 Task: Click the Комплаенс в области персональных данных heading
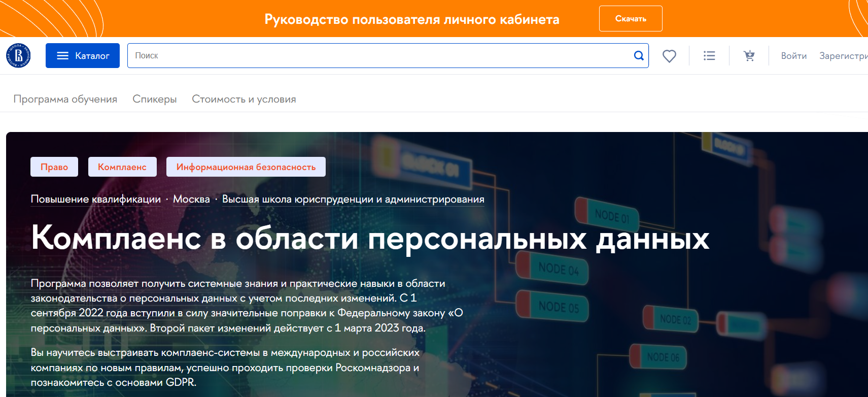[x=370, y=238]
